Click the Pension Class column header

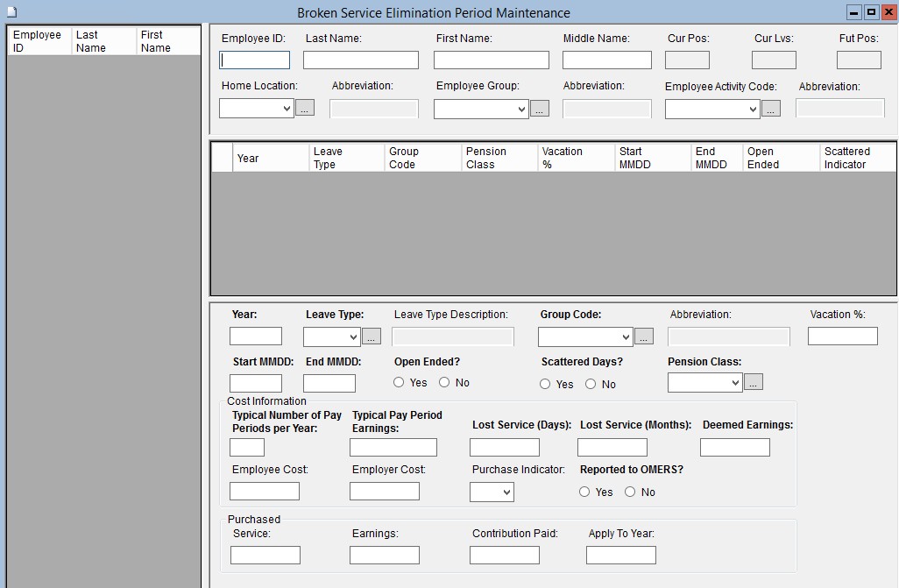pyautogui.click(x=499, y=158)
